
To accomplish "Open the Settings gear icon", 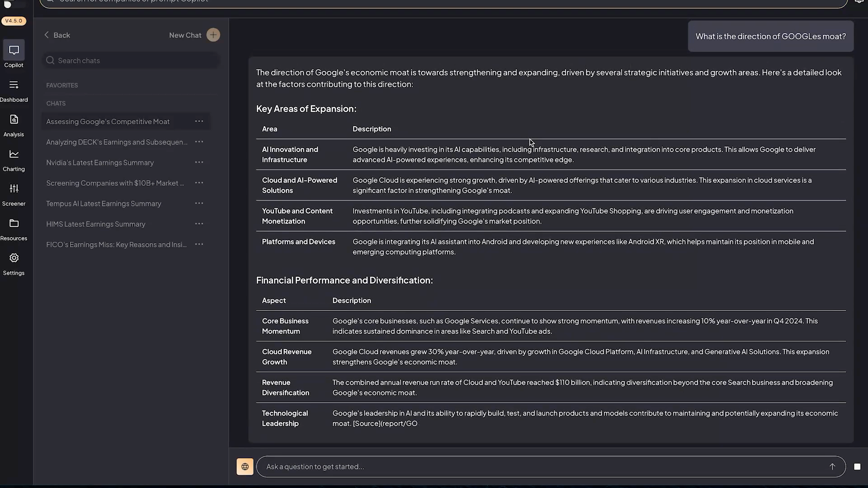I will click(14, 258).
